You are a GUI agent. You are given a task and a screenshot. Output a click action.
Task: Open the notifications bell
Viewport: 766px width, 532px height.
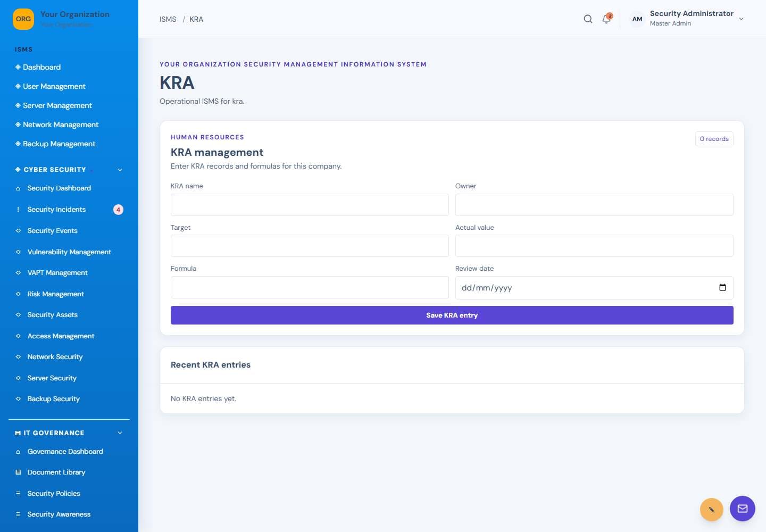pos(606,19)
